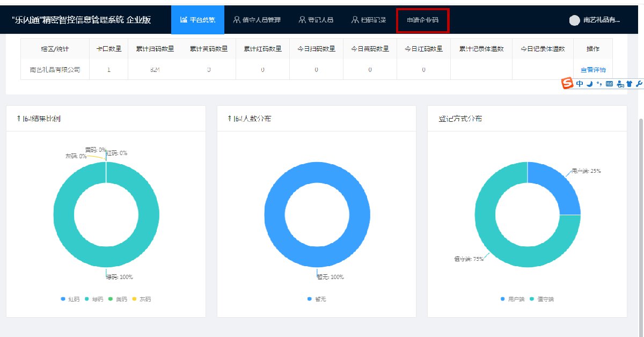
Task: Click the Sogou skin shirt icon
Action: pos(628,84)
